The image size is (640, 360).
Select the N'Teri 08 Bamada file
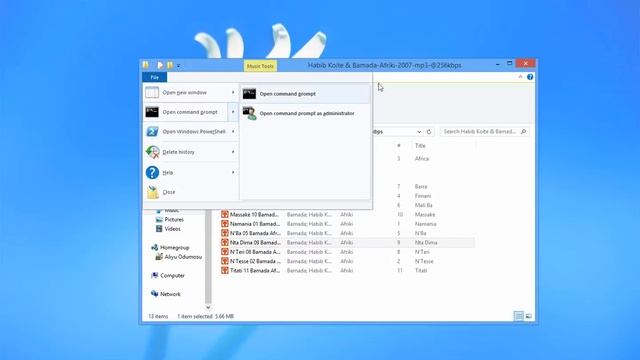pos(255,252)
